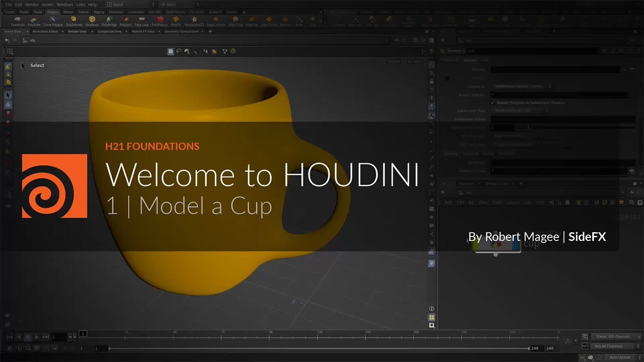Click the current frame marker on timeline
644x362 pixels.
point(83,334)
